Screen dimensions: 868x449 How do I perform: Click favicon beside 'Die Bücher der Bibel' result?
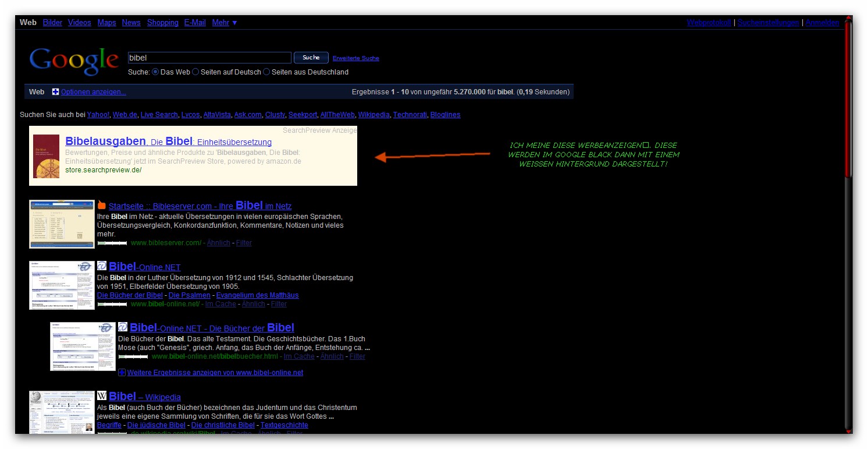123,327
